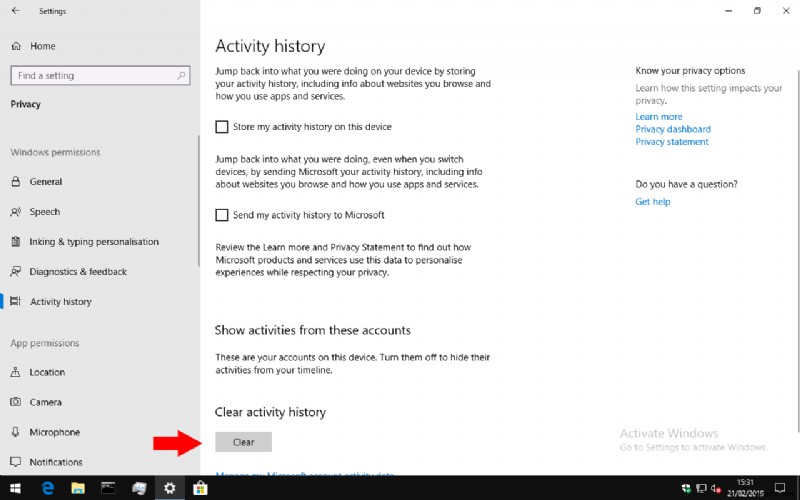Enable Send my activity history to Microsoft
Image resolution: width=800 pixels, height=500 pixels.
pos(222,215)
